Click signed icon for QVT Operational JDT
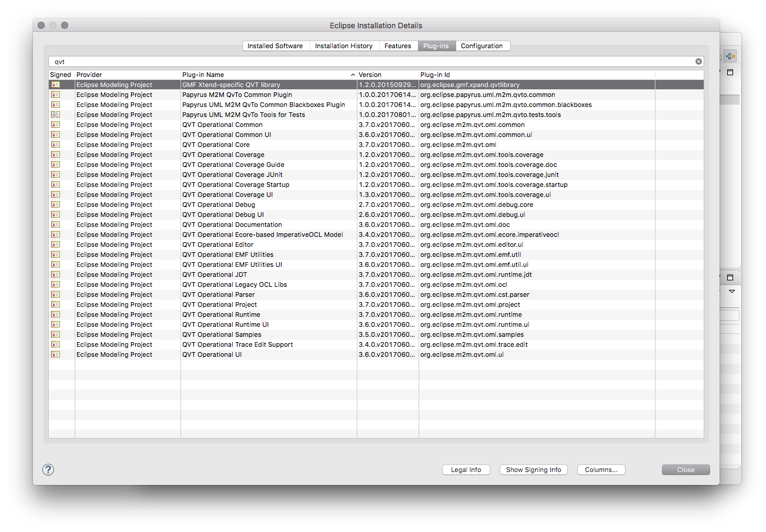The height and width of the screenshot is (532, 766). [55, 275]
